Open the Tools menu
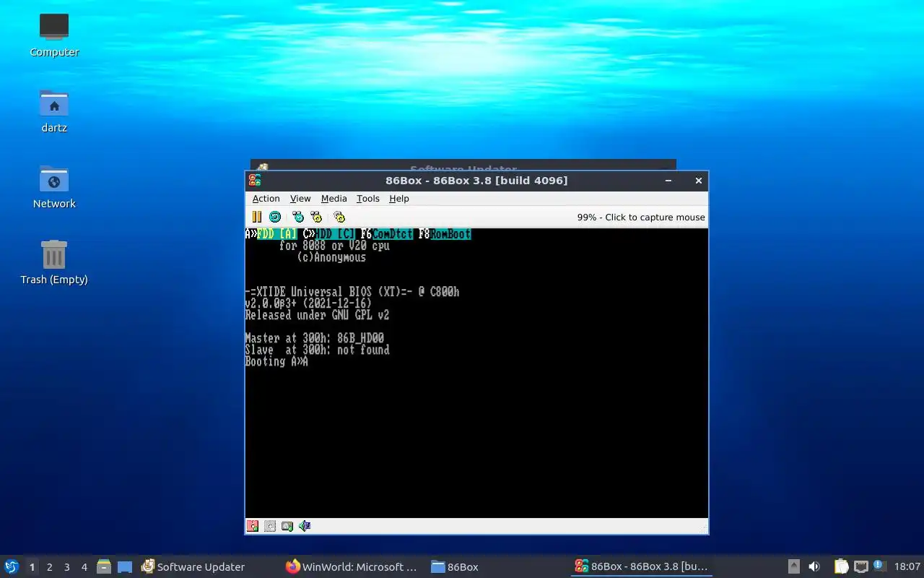 [x=367, y=199]
